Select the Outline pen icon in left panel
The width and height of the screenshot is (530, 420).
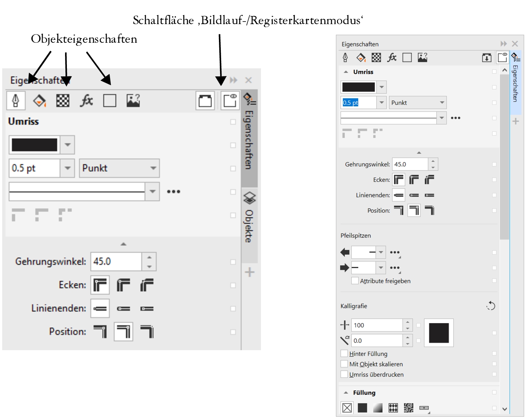click(16, 101)
